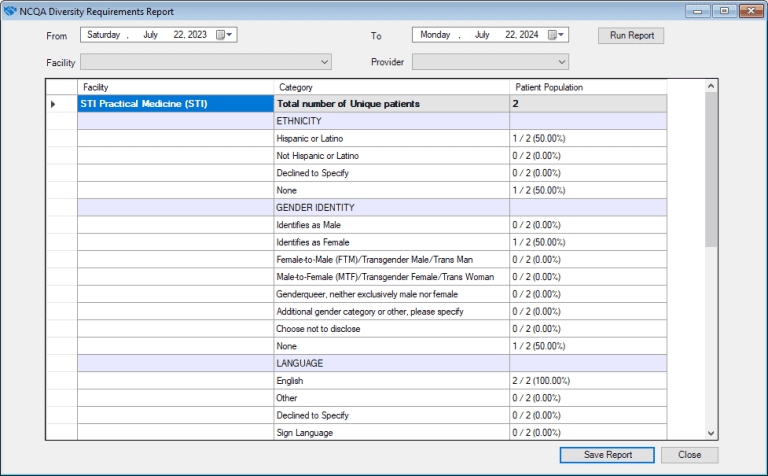Click the Run Report button
768x476 pixels.
coord(631,35)
